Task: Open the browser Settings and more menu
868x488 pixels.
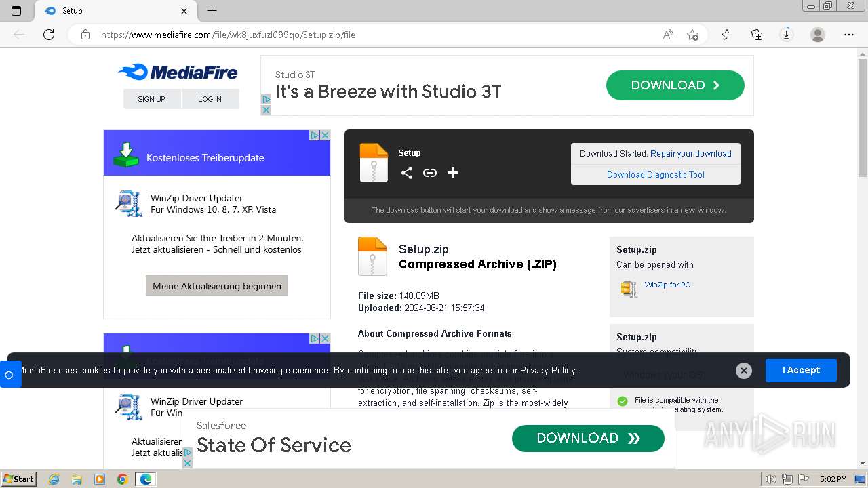Action: (849, 35)
